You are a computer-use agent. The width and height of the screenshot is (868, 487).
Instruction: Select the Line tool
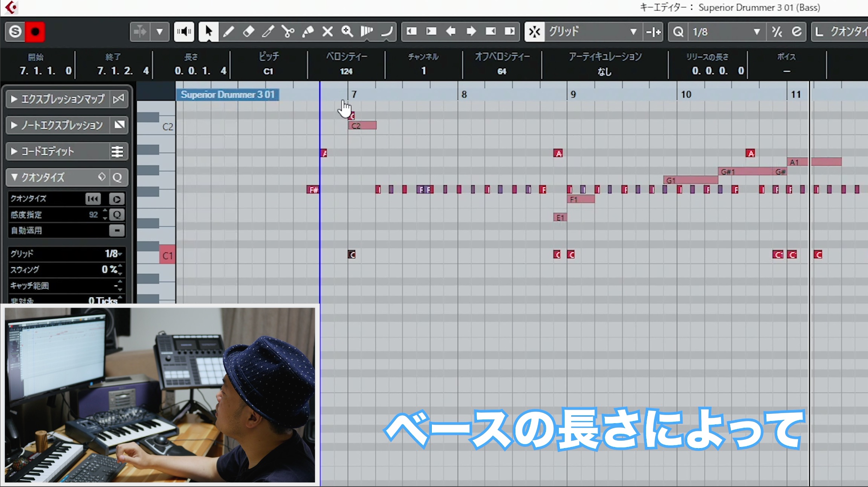pos(387,32)
